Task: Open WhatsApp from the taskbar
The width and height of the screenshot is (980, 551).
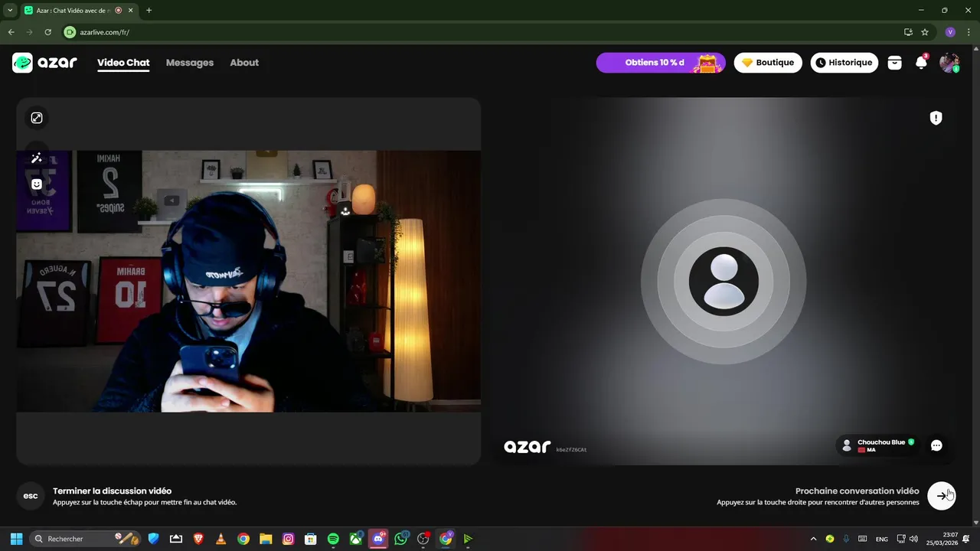Action: click(401, 539)
